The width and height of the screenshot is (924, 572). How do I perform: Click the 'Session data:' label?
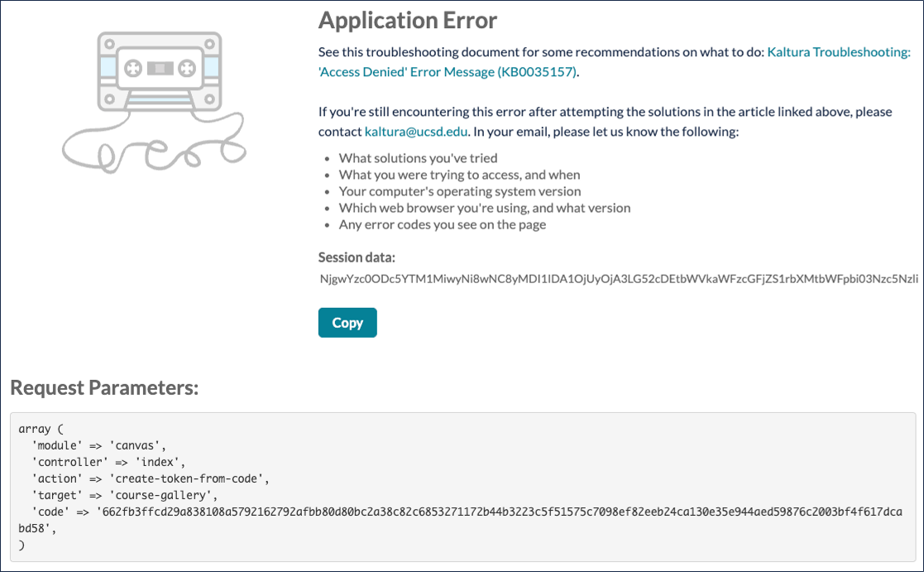(x=357, y=257)
